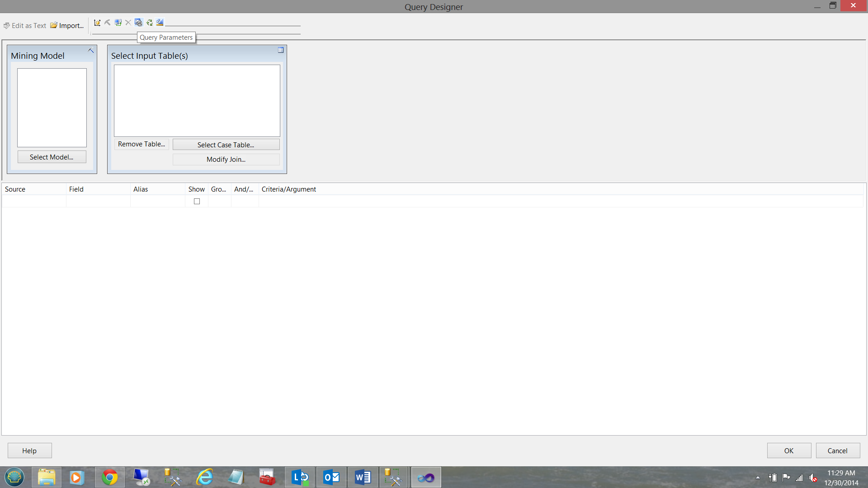Click the first cube icon in toolbar
868x488 pixels.
coord(97,23)
